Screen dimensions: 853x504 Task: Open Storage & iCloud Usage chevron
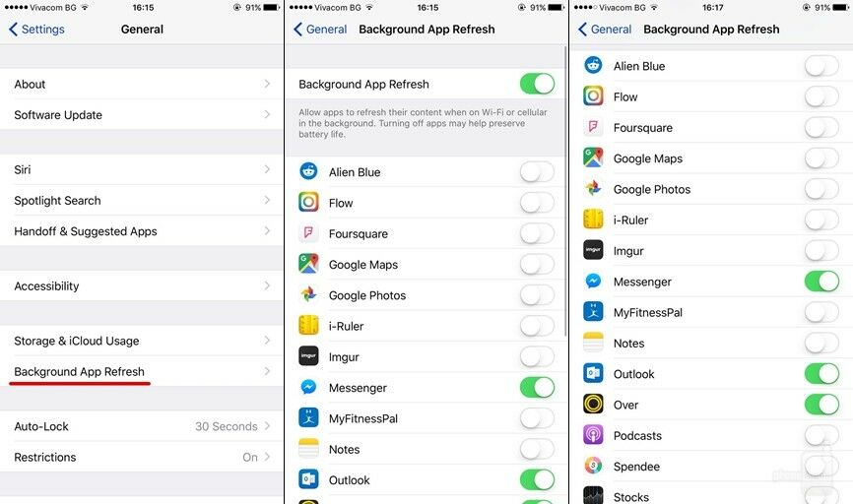click(x=267, y=341)
